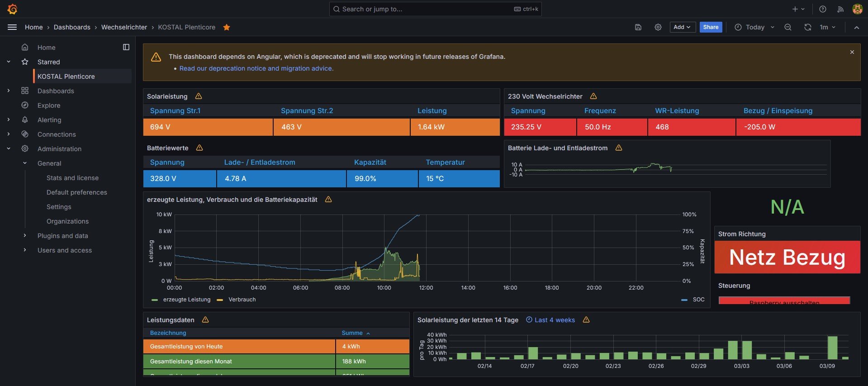Open Explore in the sidebar
This screenshot has height=386, width=868.
[49, 105]
